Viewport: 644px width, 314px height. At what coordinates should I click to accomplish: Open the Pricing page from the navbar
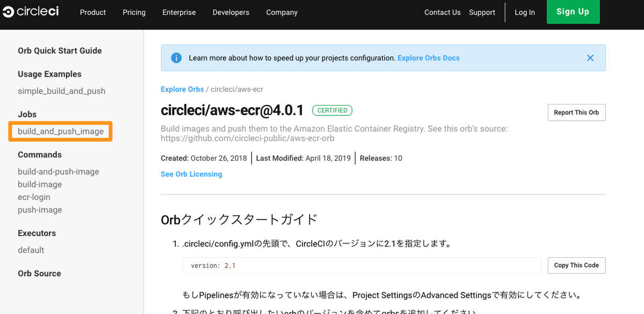point(134,12)
